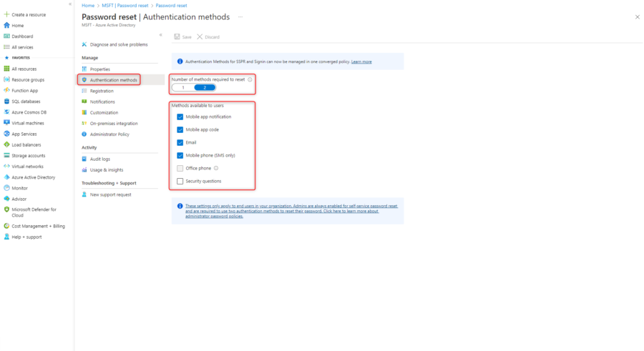Set number of required methods to 1
The height and width of the screenshot is (351, 644).
[x=183, y=87]
